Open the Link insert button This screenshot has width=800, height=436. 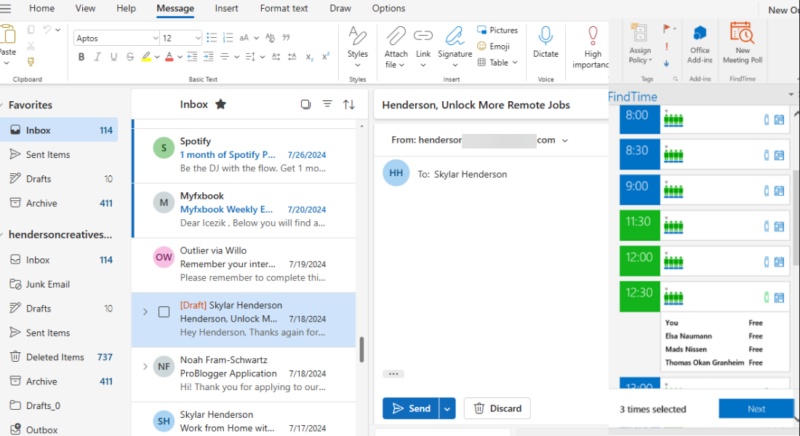(423, 47)
